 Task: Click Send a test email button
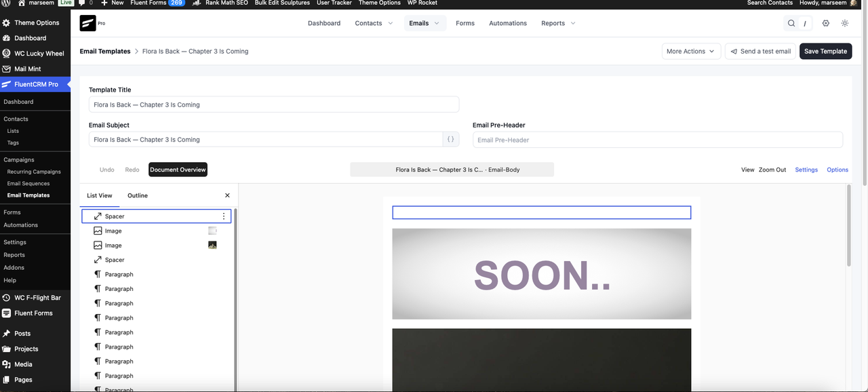760,51
